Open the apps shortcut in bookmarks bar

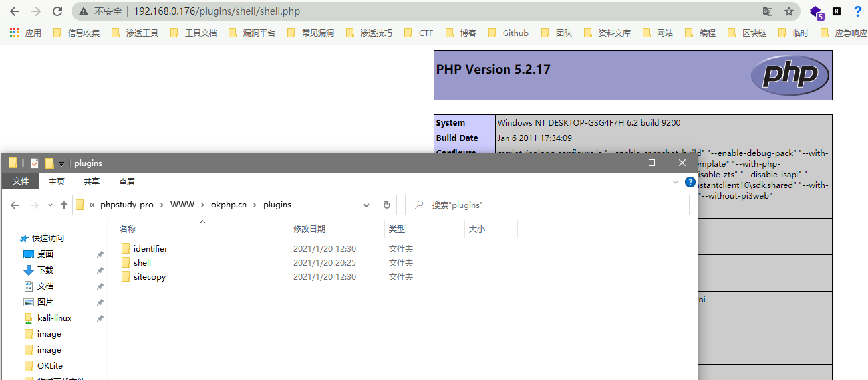pos(25,33)
